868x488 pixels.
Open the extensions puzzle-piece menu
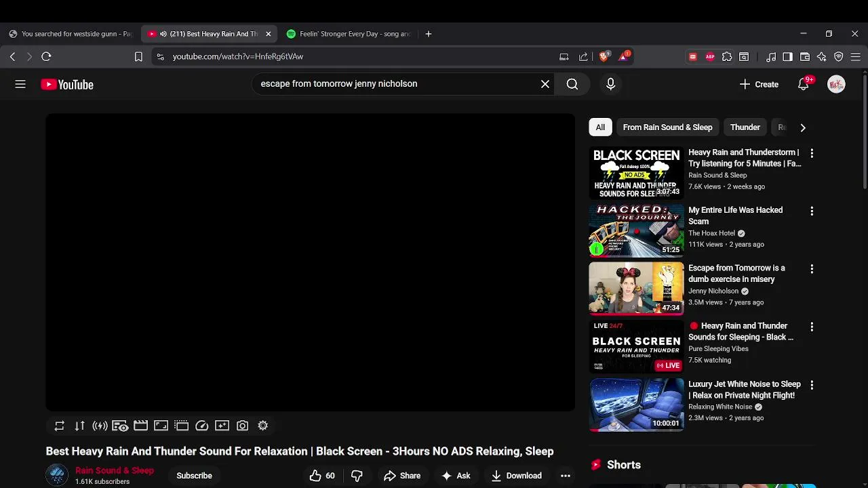tap(727, 57)
